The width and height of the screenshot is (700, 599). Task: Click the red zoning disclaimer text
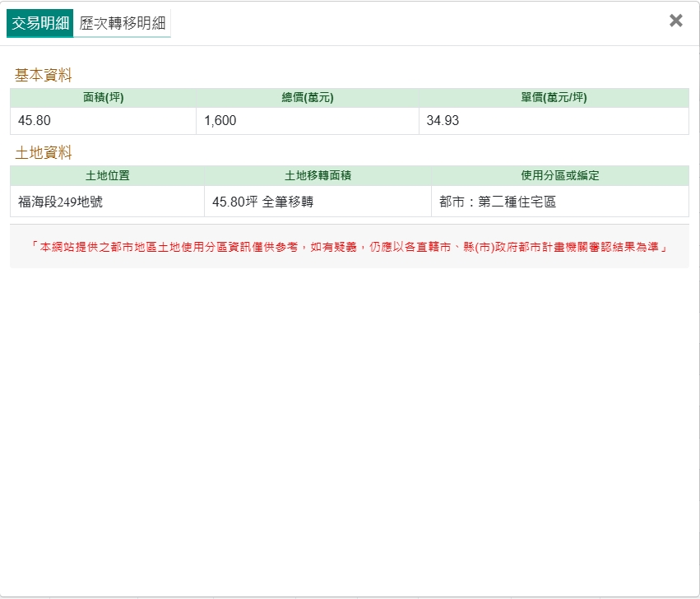[349, 246]
